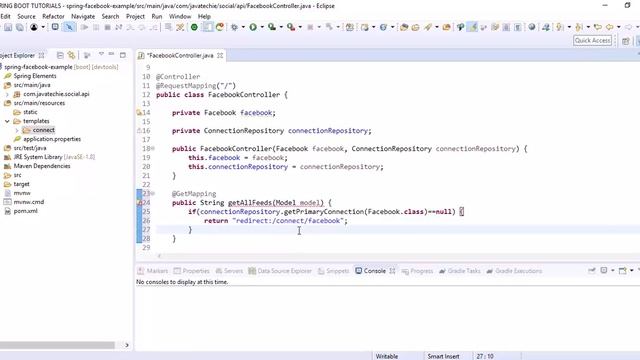The width and height of the screenshot is (640, 360).
Task: Select pom.xml in Project Explorer
Action: coord(25,211)
